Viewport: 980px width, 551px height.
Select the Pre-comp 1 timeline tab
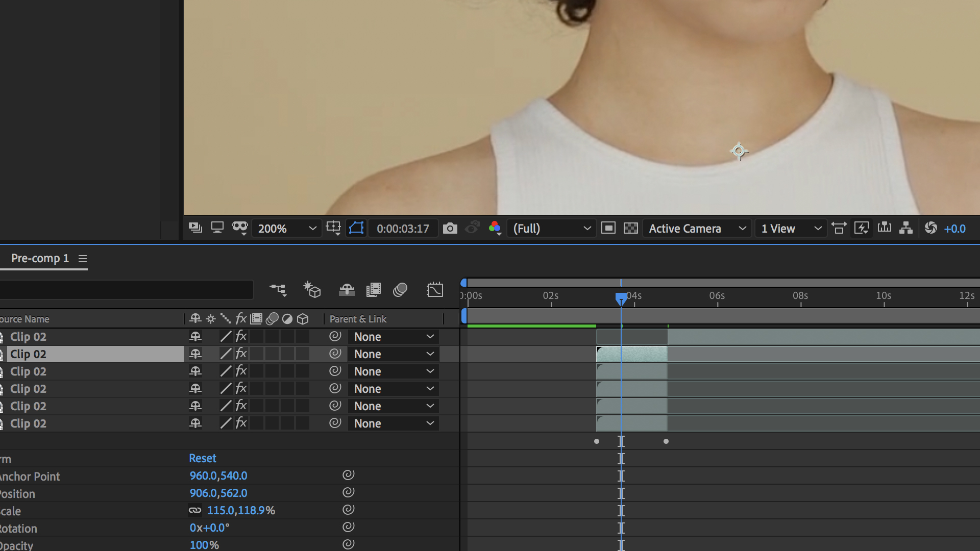coord(40,259)
